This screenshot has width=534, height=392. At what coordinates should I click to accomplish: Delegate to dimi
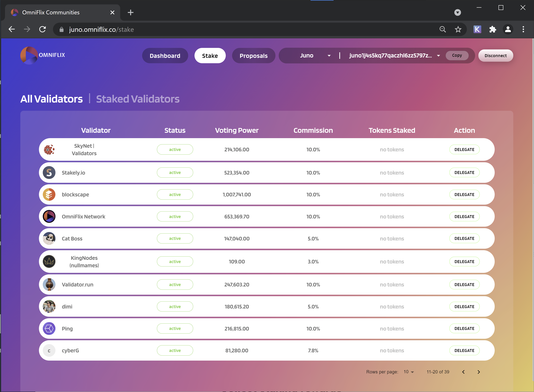464,307
